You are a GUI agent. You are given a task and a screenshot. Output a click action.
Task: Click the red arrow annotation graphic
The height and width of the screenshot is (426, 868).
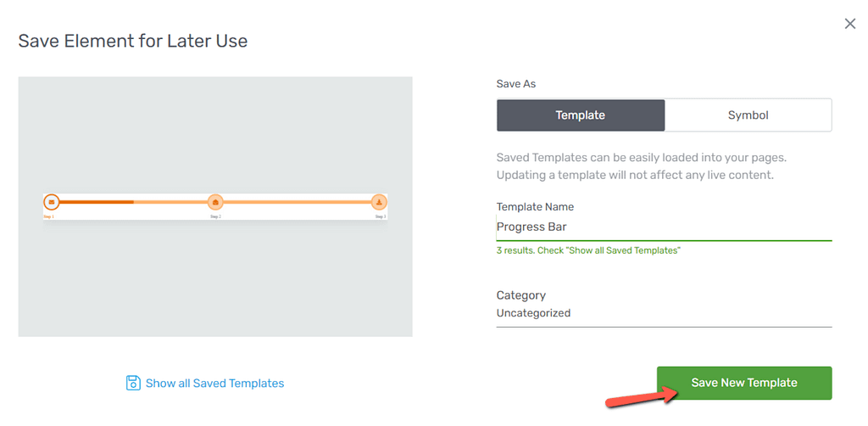pos(643,395)
